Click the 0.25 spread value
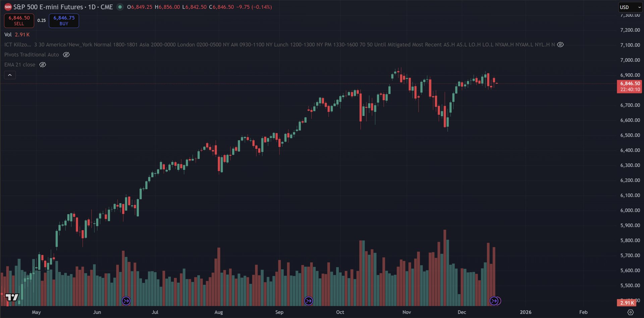The width and height of the screenshot is (644, 318). (x=42, y=20)
